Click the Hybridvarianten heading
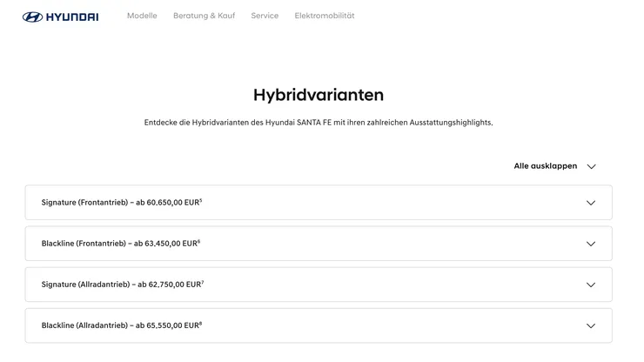This screenshot has width=644, height=362. pyautogui.click(x=319, y=95)
